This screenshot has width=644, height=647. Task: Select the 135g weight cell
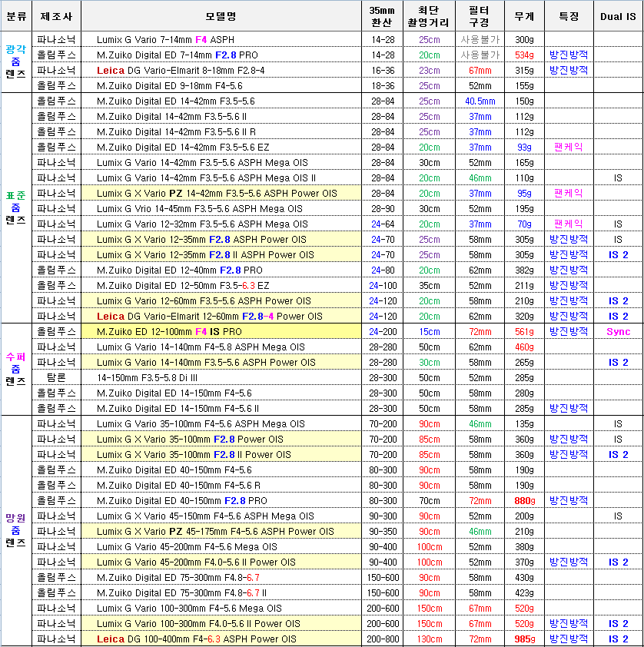[x=524, y=423]
